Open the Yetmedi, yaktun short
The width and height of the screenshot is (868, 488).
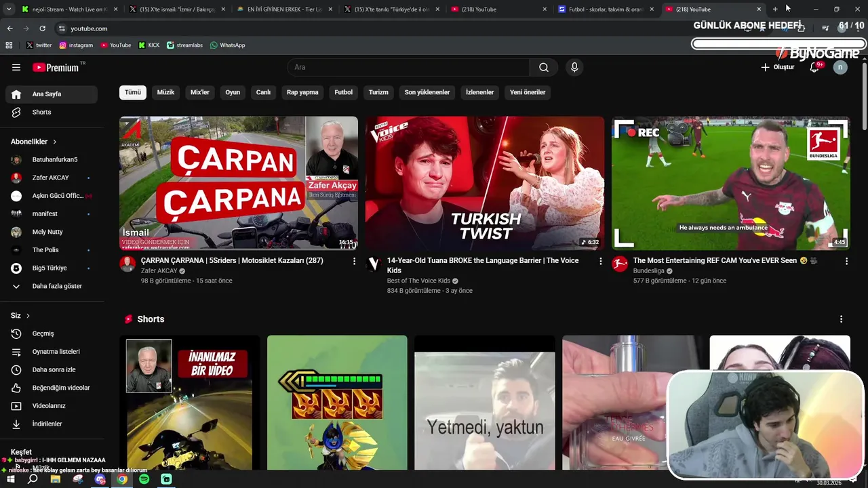coord(485,403)
